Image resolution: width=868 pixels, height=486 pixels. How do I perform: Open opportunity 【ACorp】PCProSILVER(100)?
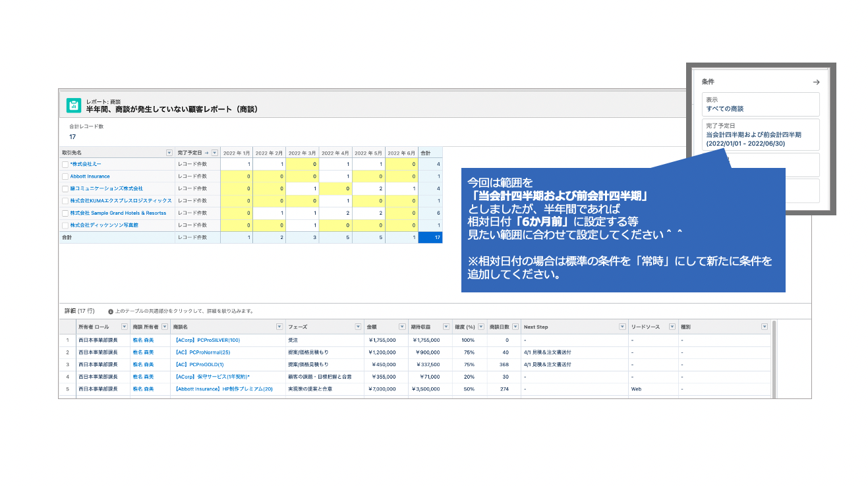click(x=206, y=340)
